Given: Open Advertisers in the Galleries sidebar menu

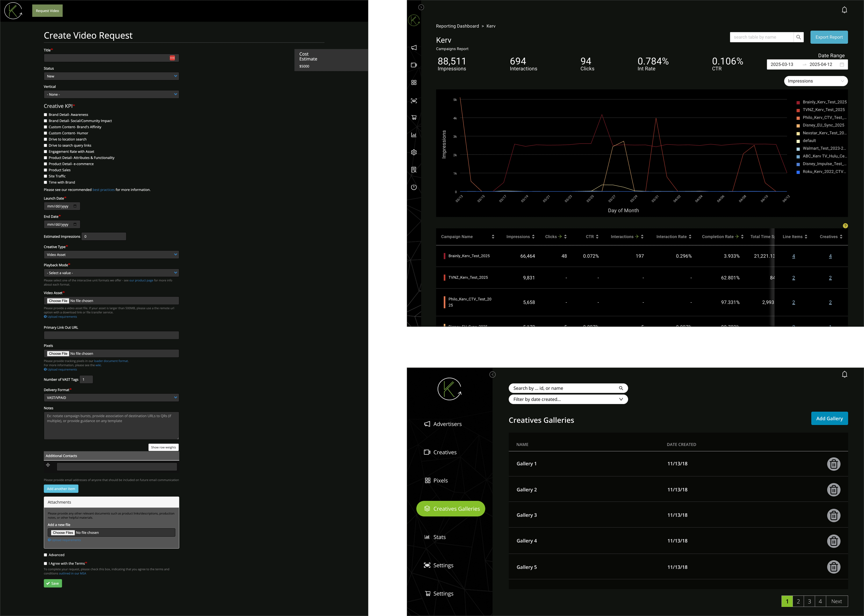Looking at the screenshot, I should click(443, 424).
